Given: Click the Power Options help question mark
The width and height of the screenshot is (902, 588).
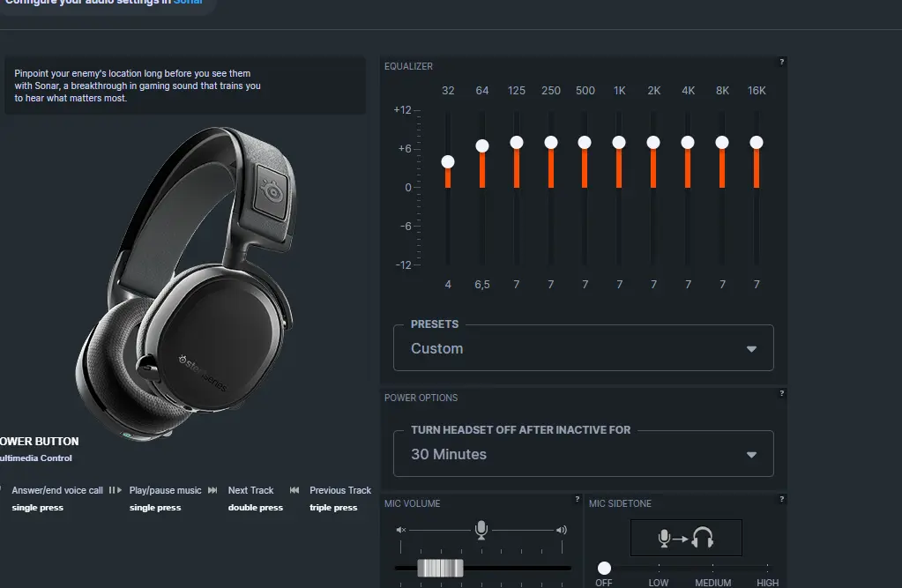Looking at the screenshot, I should pos(781,393).
